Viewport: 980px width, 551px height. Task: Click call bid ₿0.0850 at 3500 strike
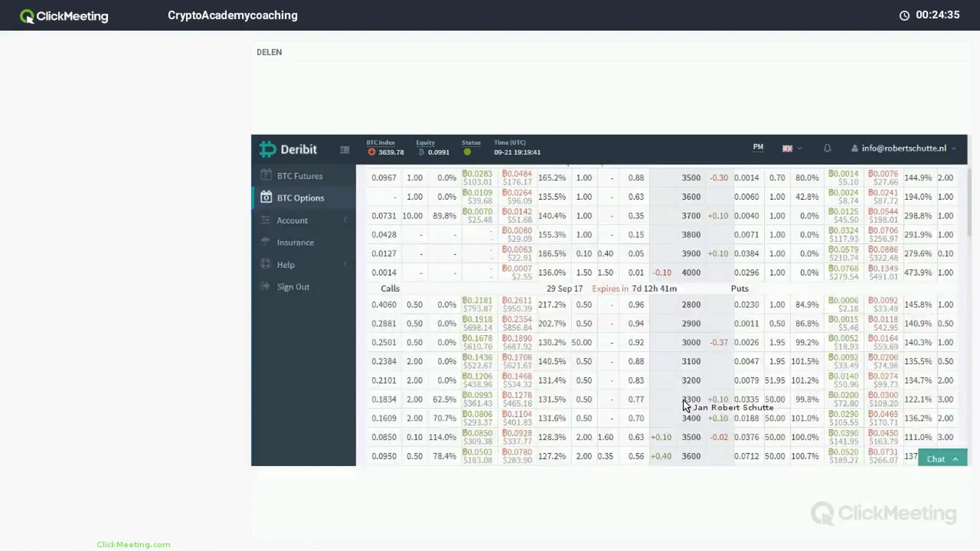tap(477, 433)
